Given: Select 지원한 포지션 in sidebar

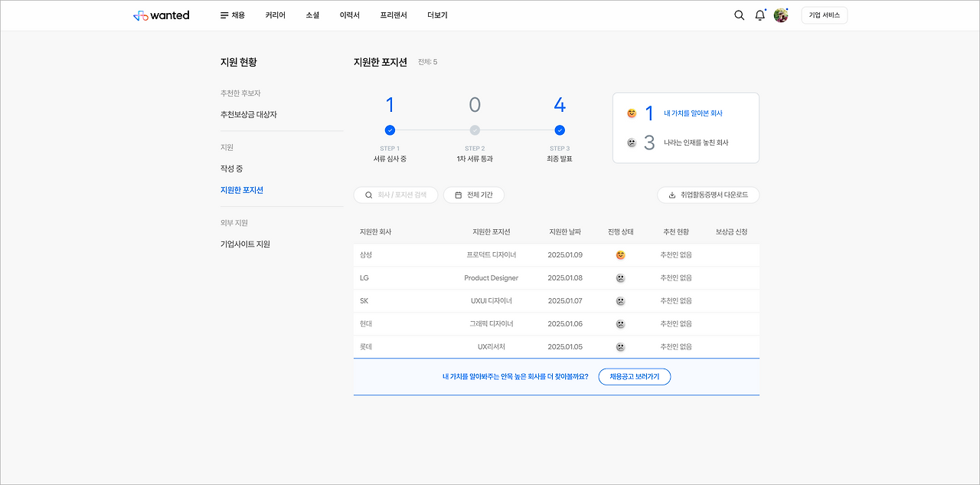Looking at the screenshot, I should pos(241,190).
